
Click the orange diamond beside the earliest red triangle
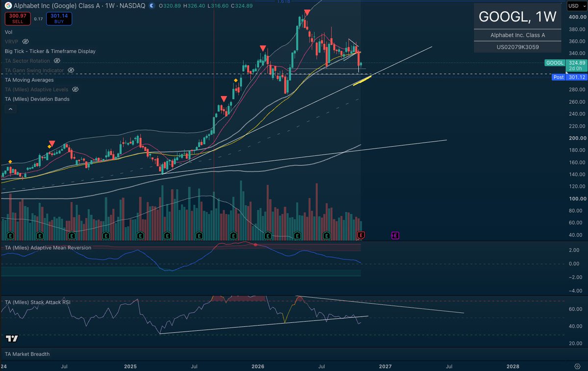[x=49, y=147]
